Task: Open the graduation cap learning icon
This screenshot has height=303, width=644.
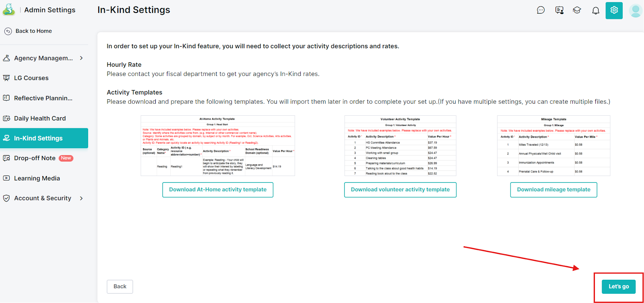Action: pos(577,10)
